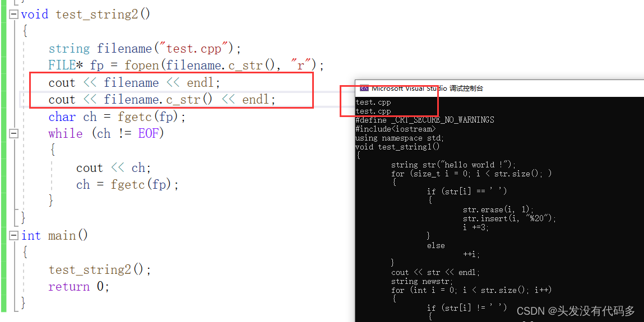Click the first test.cpp console output line

[x=373, y=102]
